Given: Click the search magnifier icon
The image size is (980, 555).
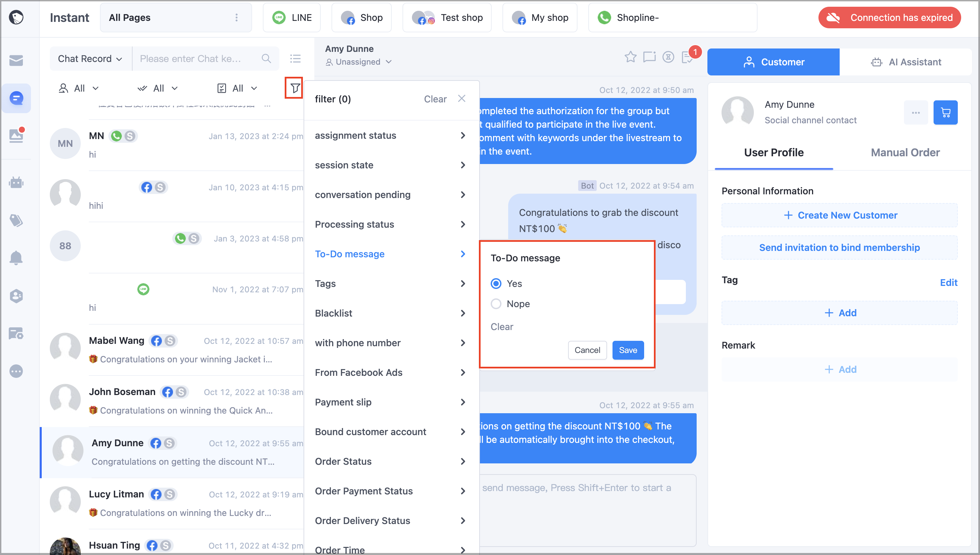Looking at the screenshot, I should point(266,58).
